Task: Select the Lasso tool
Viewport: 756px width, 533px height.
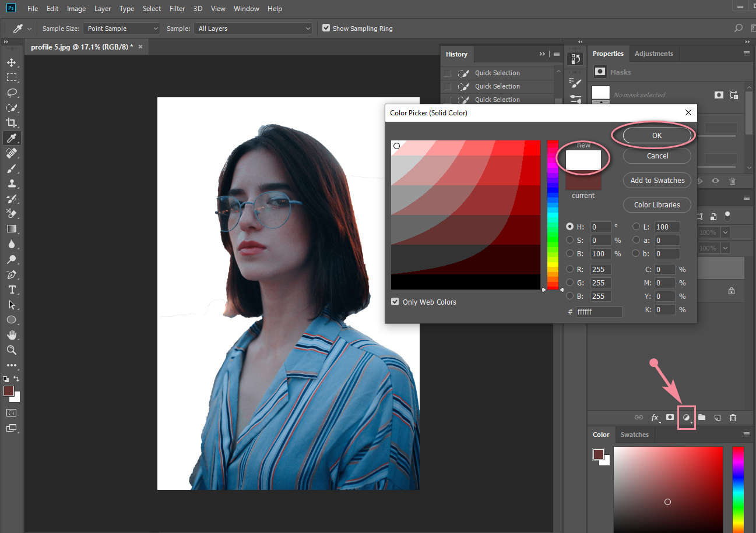Action: 11,93
